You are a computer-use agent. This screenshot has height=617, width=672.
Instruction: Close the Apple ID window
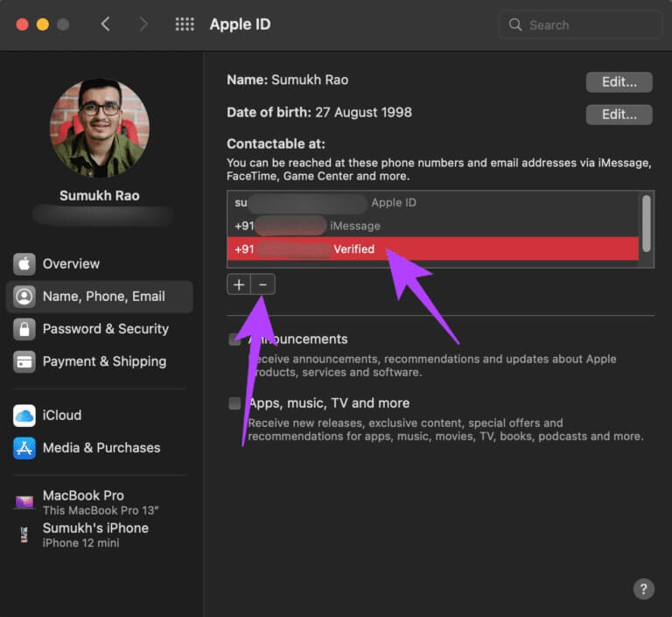(22, 25)
